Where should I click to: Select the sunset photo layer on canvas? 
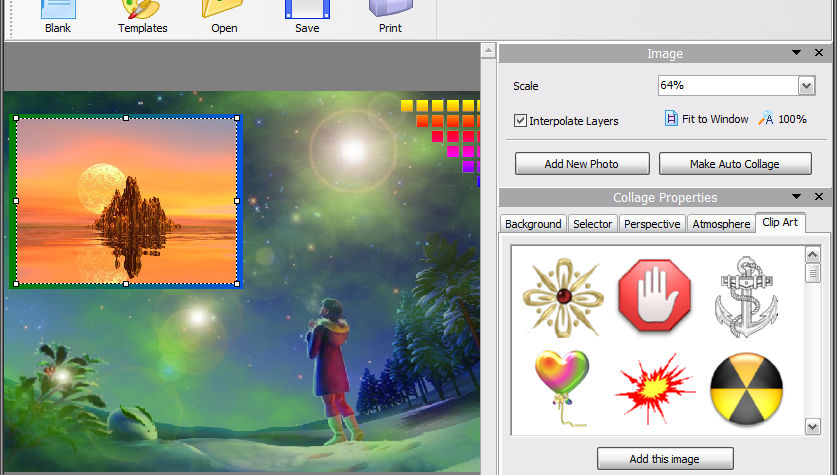coord(127,201)
